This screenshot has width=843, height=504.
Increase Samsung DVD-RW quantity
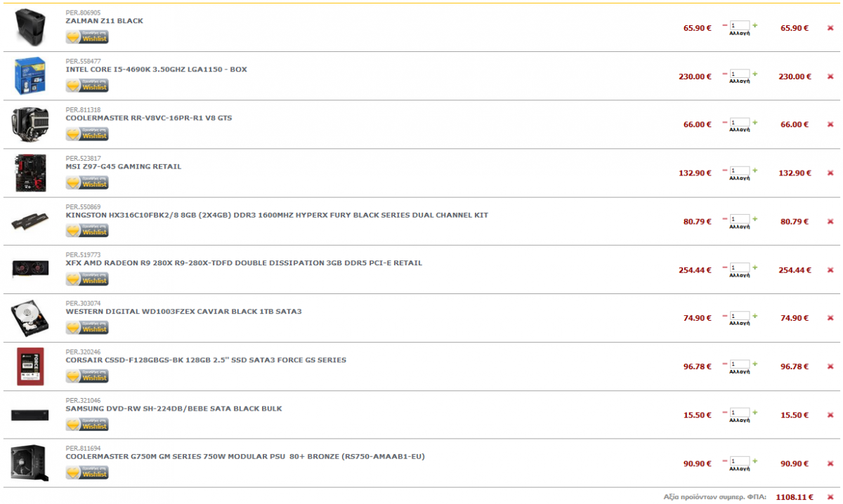tap(755, 412)
